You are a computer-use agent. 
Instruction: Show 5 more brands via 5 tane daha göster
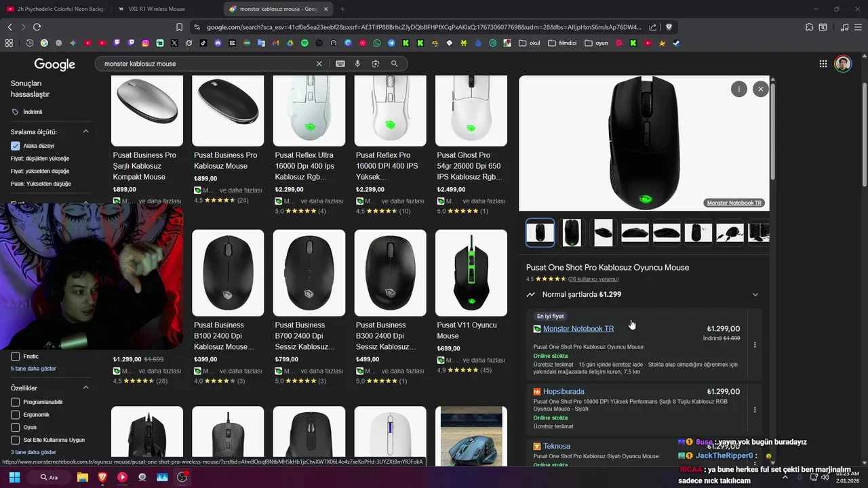(33, 369)
